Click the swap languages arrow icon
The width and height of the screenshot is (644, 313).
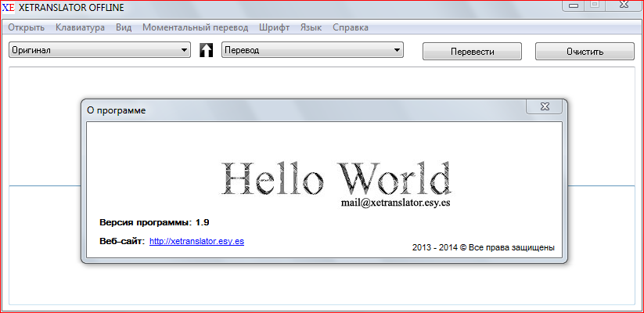tap(207, 51)
